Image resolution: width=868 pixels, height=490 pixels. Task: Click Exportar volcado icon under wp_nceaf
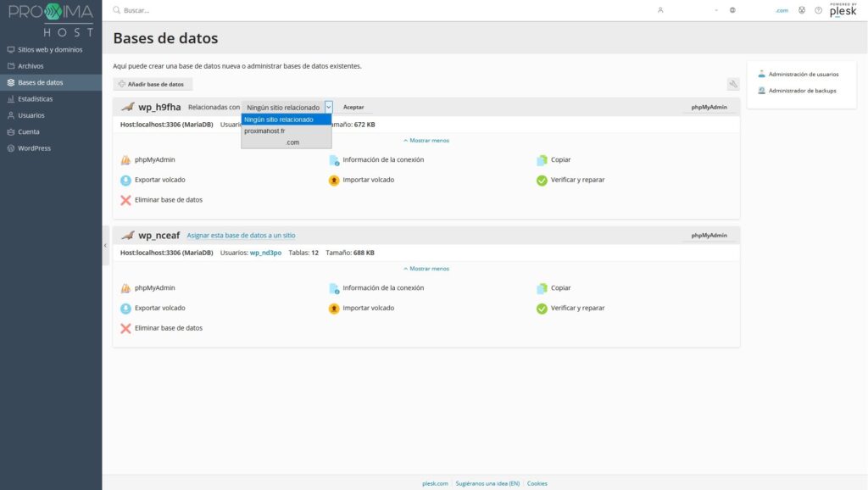point(125,309)
